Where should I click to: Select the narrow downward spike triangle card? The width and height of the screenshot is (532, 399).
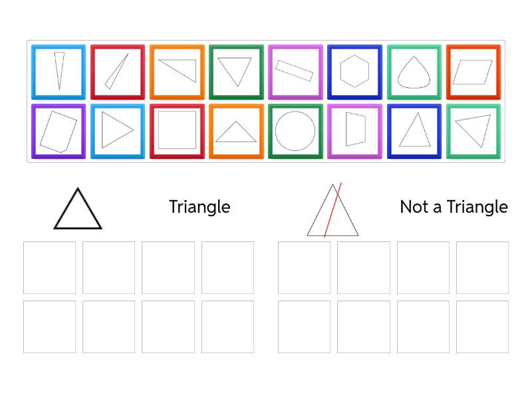59,72
